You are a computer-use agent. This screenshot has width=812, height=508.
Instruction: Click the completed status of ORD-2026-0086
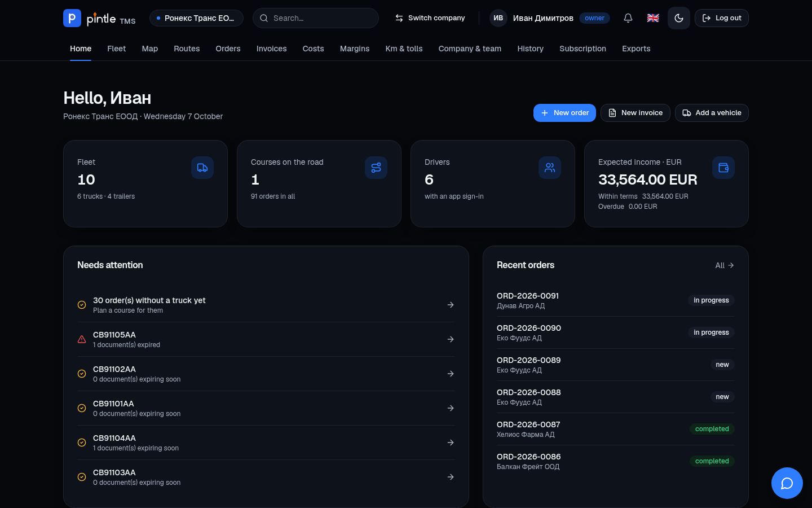click(x=712, y=461)
